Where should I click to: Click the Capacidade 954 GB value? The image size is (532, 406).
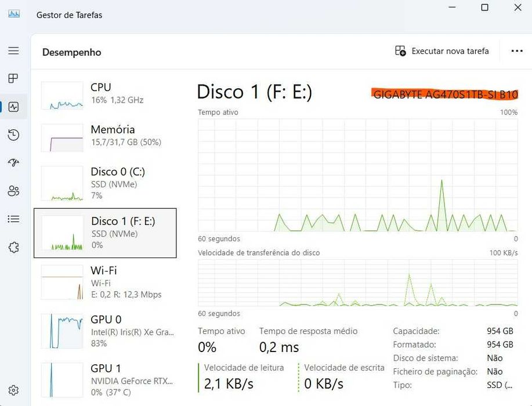coord(500,331)
